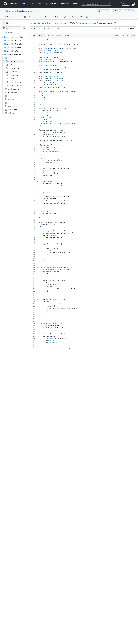Open the Fengsemul owner link in repo title
This screenshot has height=644, width=138.
click(x=12, y=11)
